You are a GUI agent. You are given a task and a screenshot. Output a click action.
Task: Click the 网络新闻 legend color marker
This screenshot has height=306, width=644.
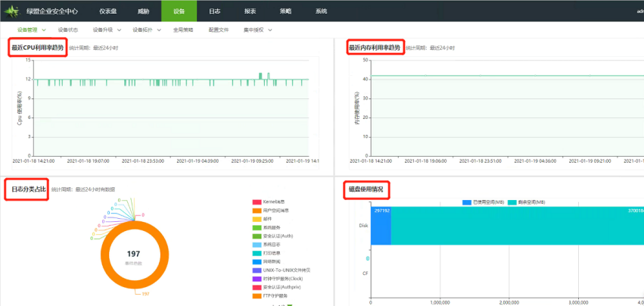(x=256, y=261)
